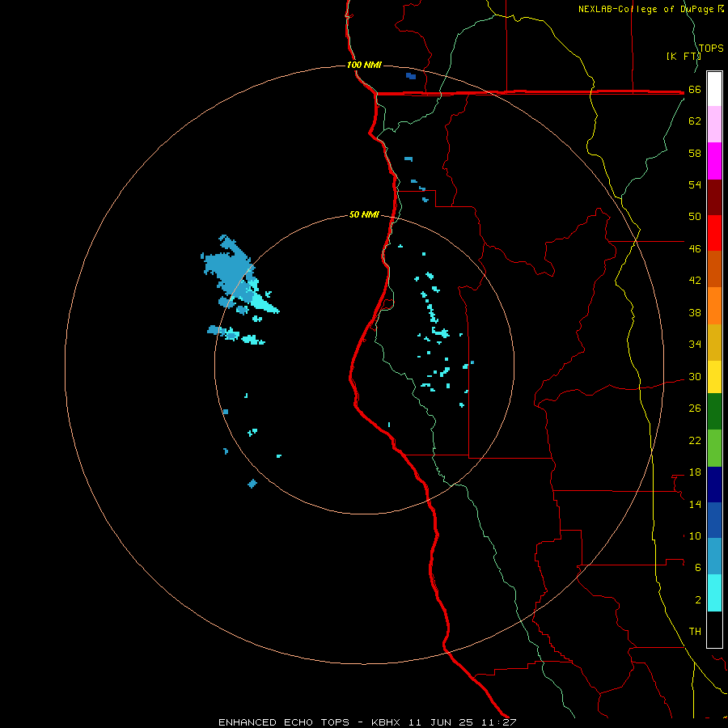The width and height of the screenshot is (728, 728).
Task: Click the dark green 26-30 legend swatch
Action: [x=714, y=412]
